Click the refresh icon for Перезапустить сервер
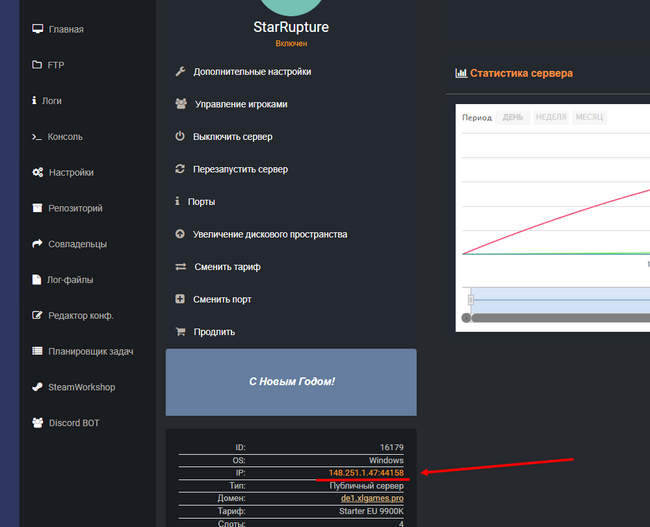Screen dimensions: 650x527 point(180,169)
